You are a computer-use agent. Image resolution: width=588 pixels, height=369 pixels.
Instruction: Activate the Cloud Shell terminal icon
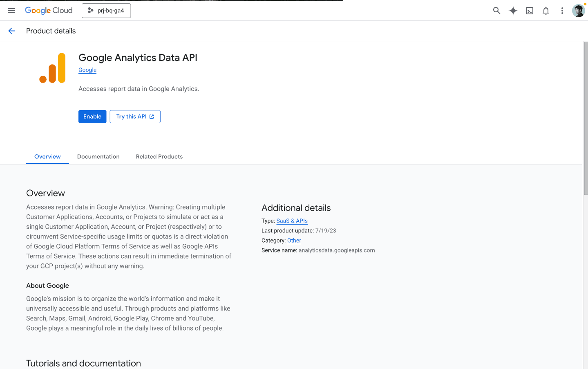(x=529, y=11)
